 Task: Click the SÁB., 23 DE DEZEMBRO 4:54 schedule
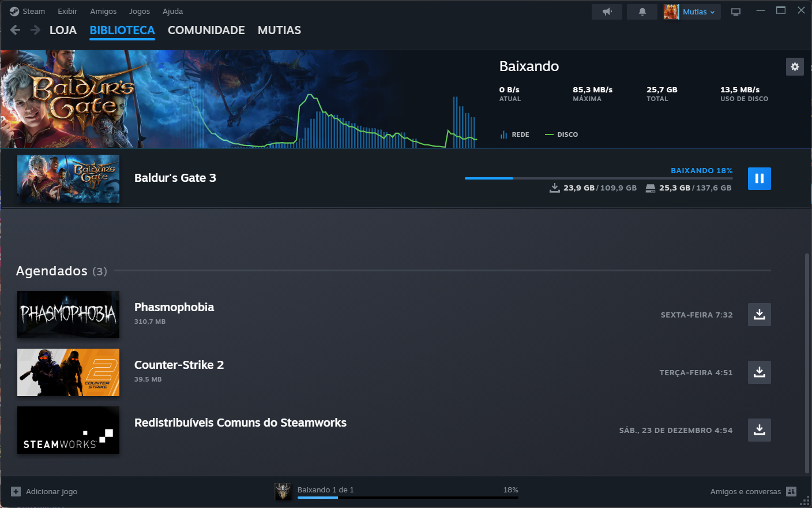click(676, 430)
